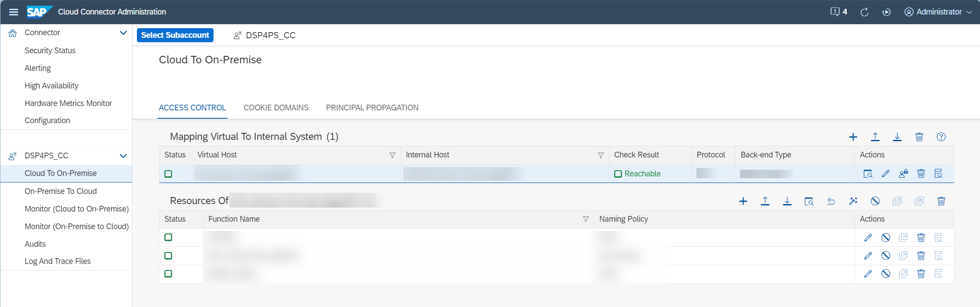The height and width of the screenshot is (307, 980).
Task: Open Alerting in the sidebar
Action: tap(38, 68)
